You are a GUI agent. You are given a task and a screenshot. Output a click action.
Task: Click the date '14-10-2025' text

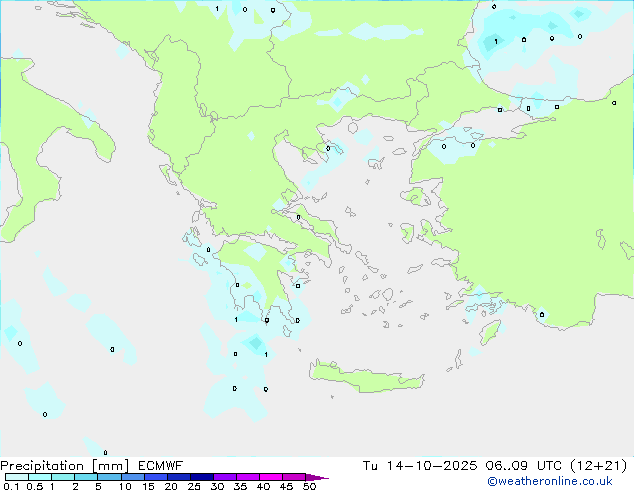(431, 466)
